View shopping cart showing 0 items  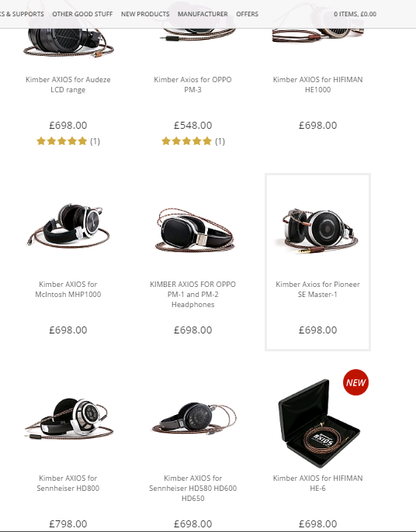[x=355, y=14]
